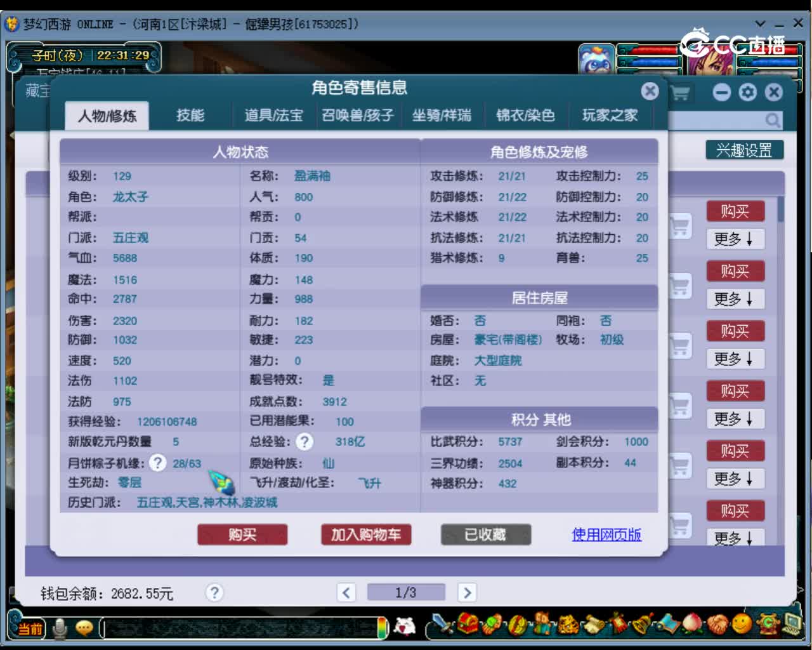This screenshot has height=650, width=812.
Task: Click the yellow smiley face icon
Action: coord(742,625)
